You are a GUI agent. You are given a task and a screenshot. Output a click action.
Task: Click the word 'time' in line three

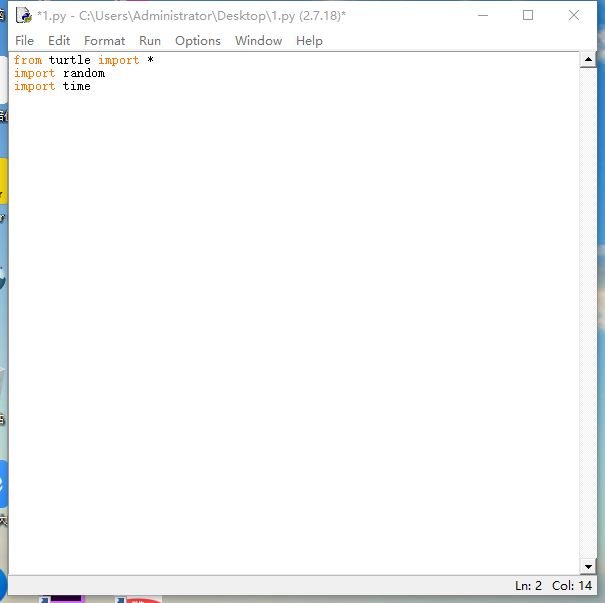76,86
